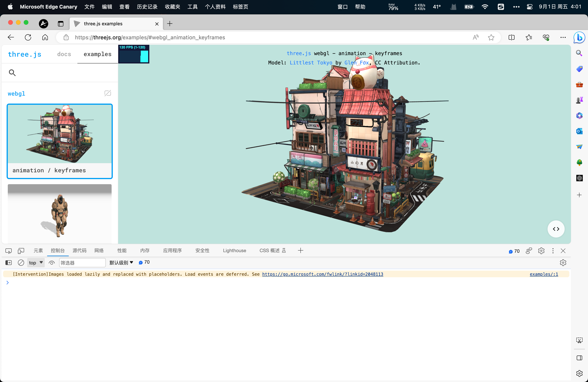Screen dimensions: 588x382
Task: Click the 70 issues badge in console toolbar
Action: point(144,262)
